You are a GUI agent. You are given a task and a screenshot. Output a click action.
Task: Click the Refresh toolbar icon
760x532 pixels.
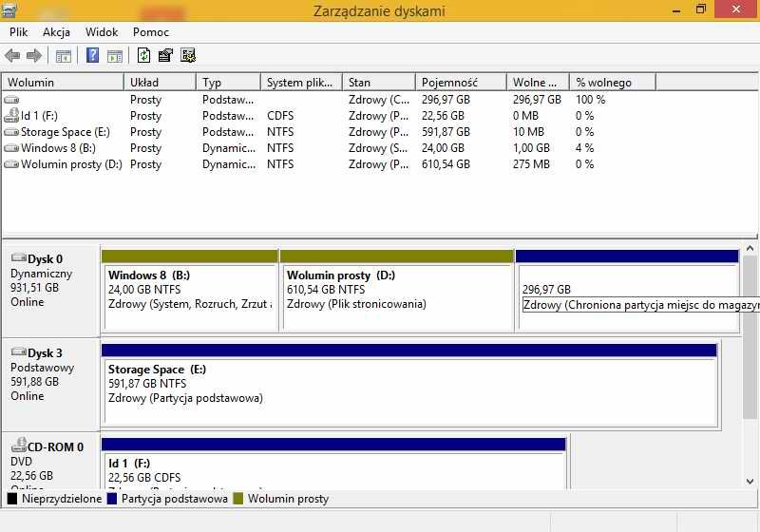pos(144,55)
